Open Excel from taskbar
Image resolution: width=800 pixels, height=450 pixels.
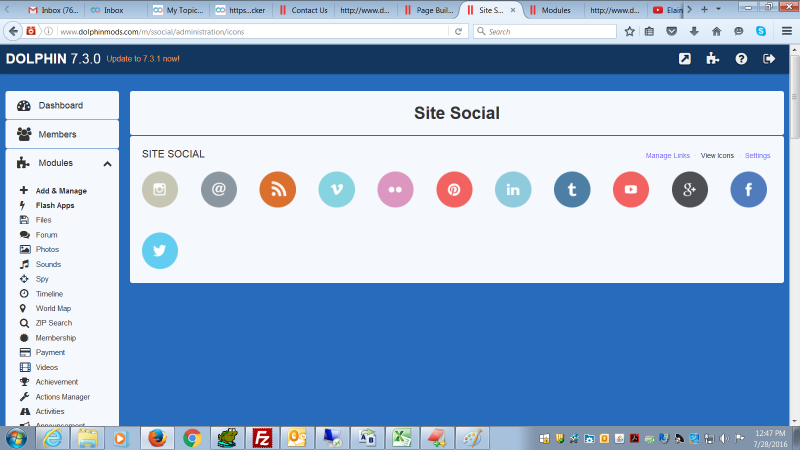click(402, 438)
